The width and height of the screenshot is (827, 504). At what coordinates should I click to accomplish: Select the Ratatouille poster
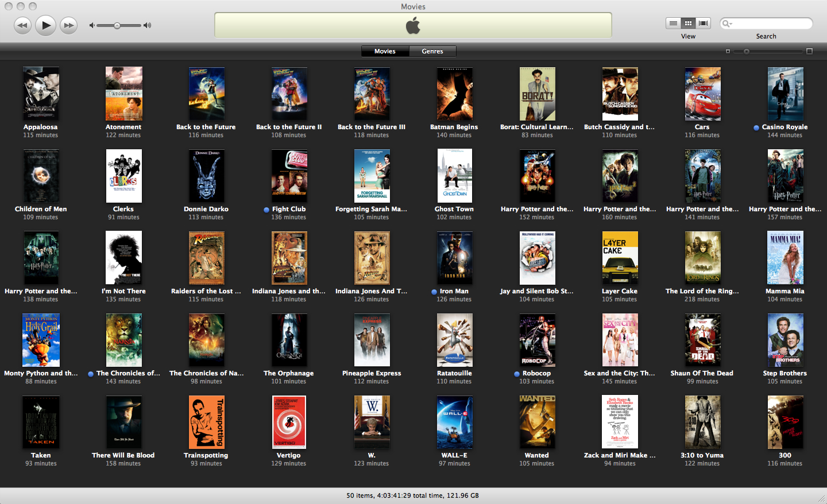point(454,340)
